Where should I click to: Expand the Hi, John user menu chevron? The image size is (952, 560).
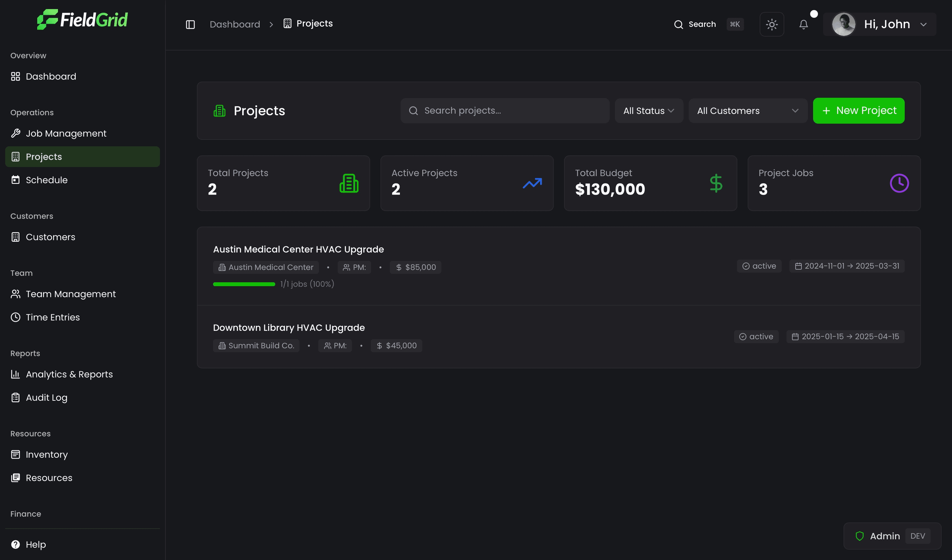tap(924, 25)
